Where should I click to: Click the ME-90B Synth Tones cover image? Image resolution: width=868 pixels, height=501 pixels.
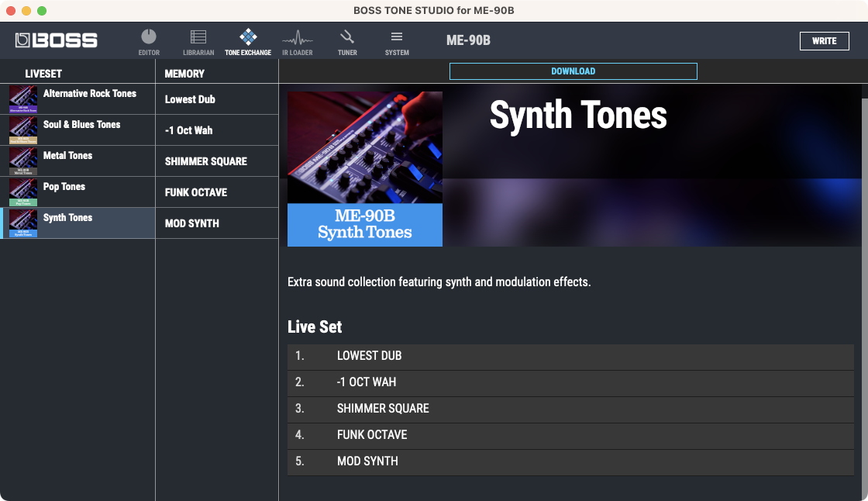pos(365,169)
